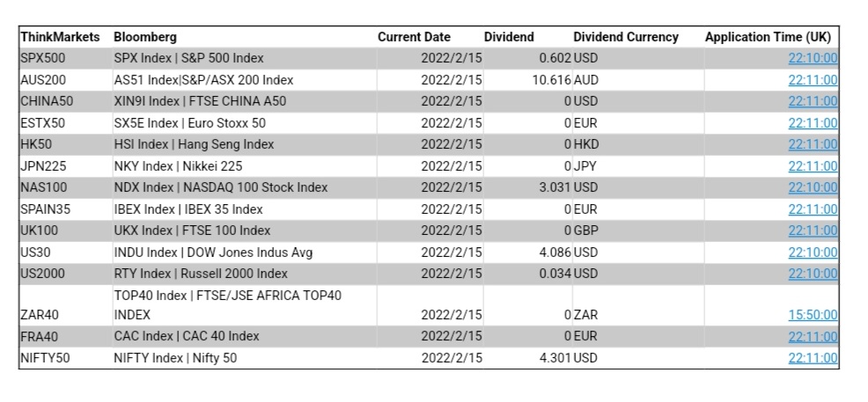Select the NDX Index NASDAQ 100 cell
Viewport: 868px width, 402px height.
point(221,187)
